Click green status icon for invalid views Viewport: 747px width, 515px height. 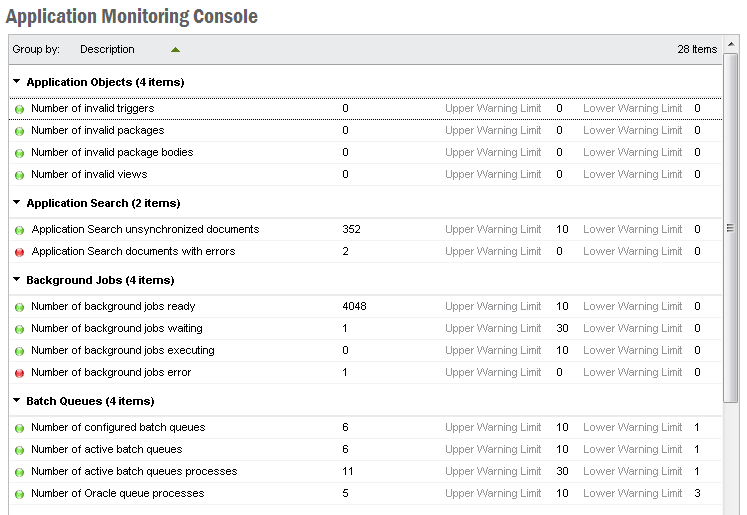click(20, 175)
